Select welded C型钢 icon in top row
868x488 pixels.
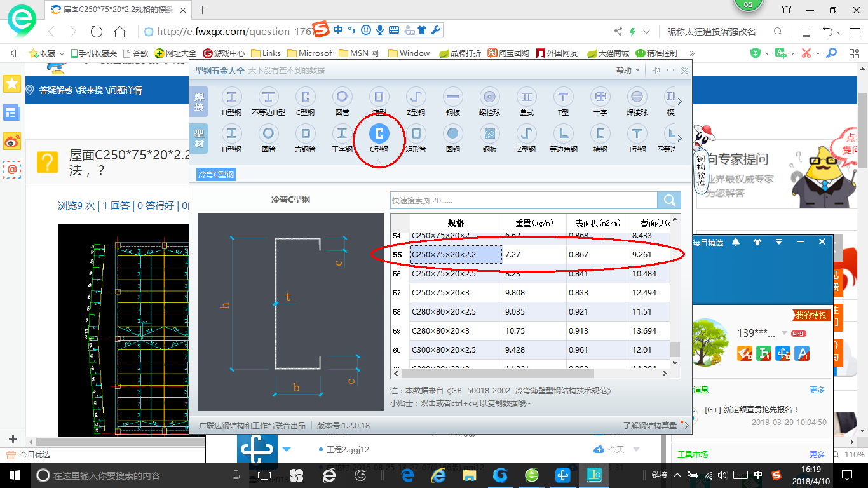305,97
